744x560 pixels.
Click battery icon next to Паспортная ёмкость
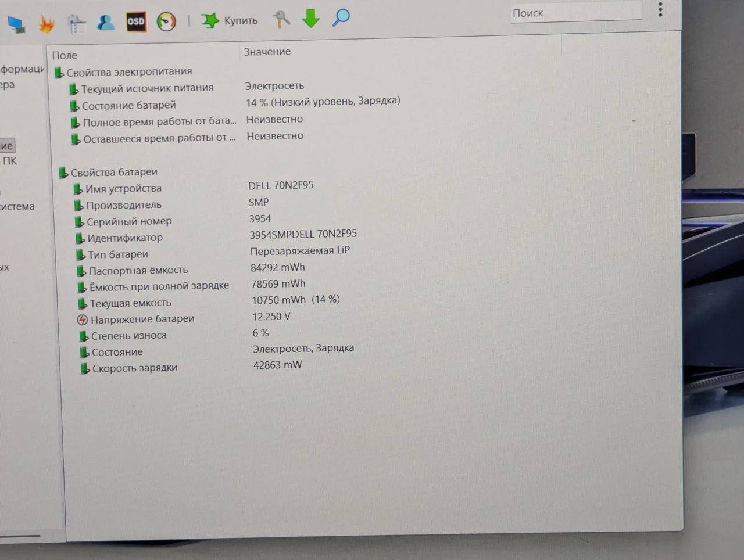pos(81,271)
